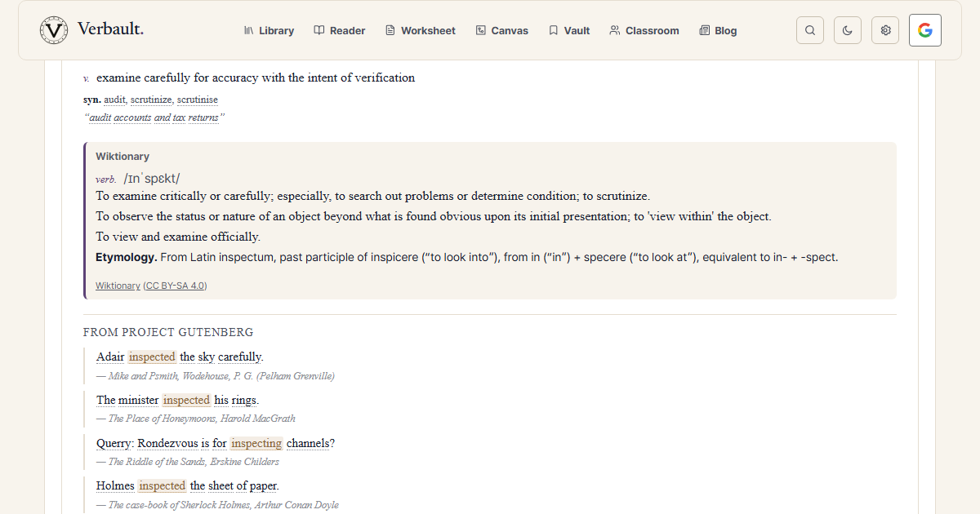Open the Vault section
Image resolution: width=980 pixels, height=514 pixels.
(568, 30)
